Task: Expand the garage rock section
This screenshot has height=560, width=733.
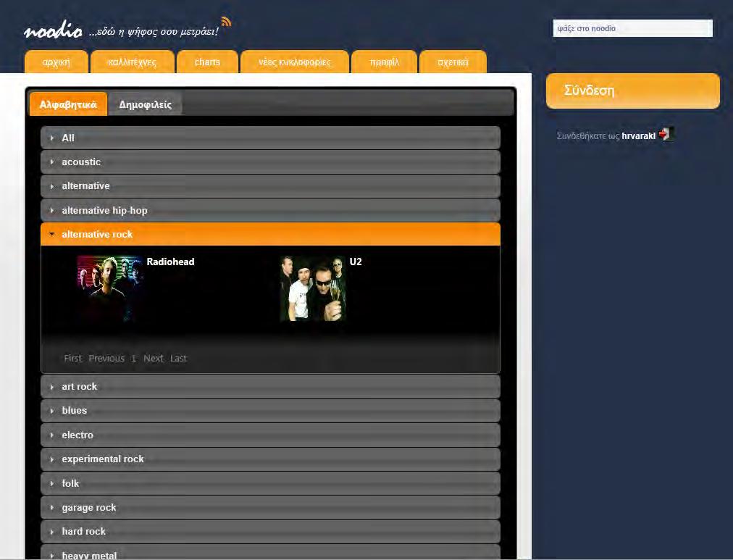Action: pyautogui.click(x=270, y=508)
